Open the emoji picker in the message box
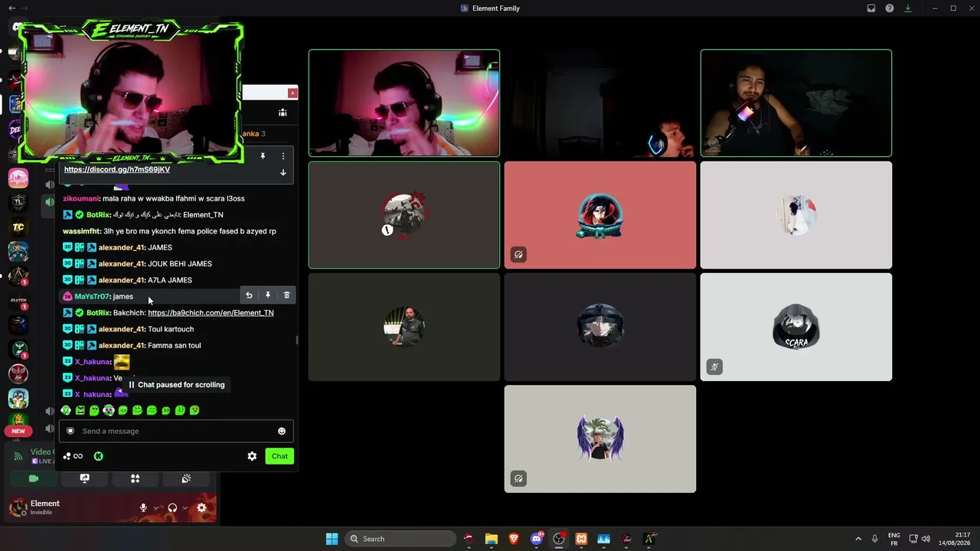 (282, 431)
